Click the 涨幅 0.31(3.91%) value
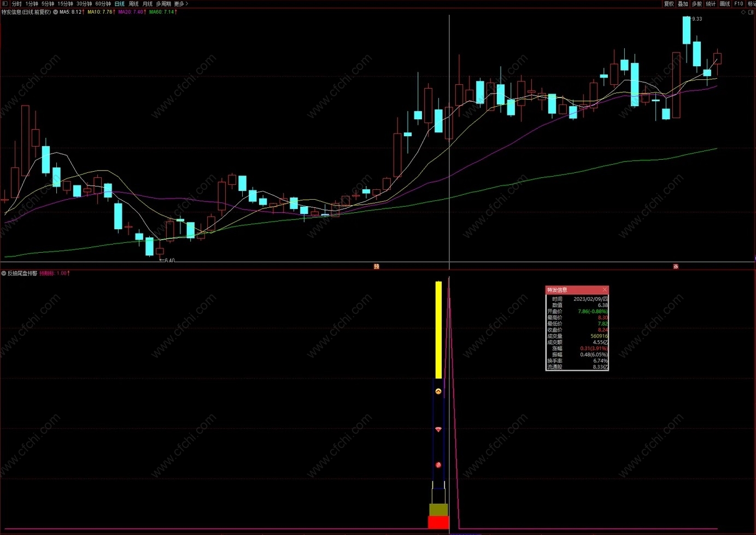Image resolution: width=756 pixels, height=535 pixels. (x=594, y=348)
